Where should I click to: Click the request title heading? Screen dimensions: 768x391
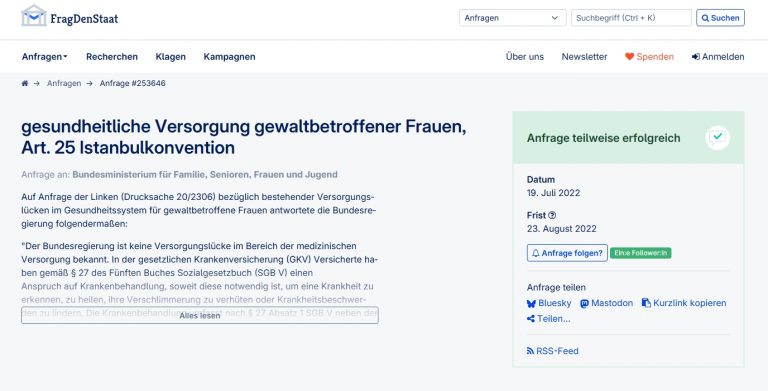click(243, 137)
